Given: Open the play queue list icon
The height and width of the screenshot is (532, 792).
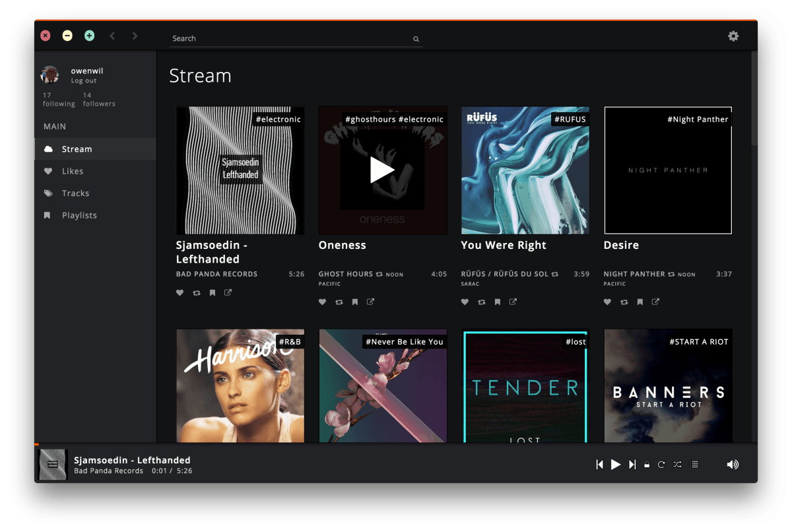Looking at the screenshot, I should tap(694, 464).
